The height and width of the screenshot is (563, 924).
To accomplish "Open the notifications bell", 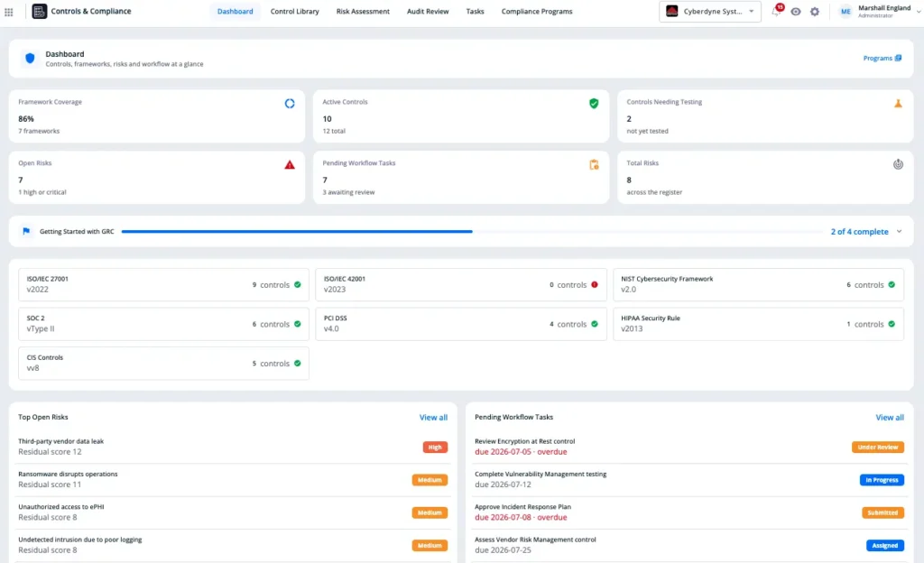I will click(776, 11).
